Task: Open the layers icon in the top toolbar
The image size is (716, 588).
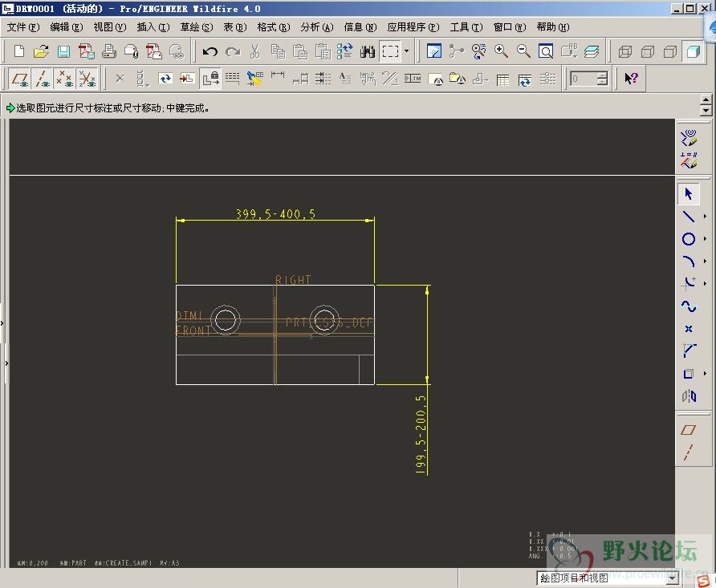Action: (x=592, y=51)
